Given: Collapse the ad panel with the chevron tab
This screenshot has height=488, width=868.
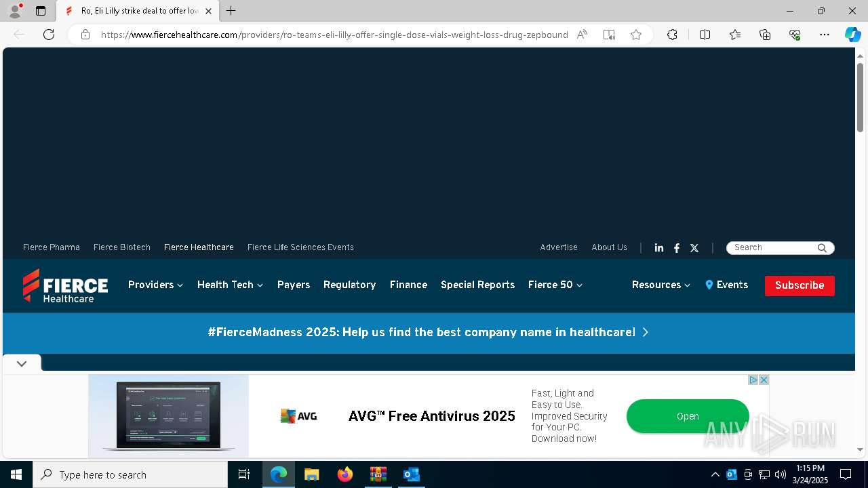Looking at the screenshot, I should coord(22,363).
